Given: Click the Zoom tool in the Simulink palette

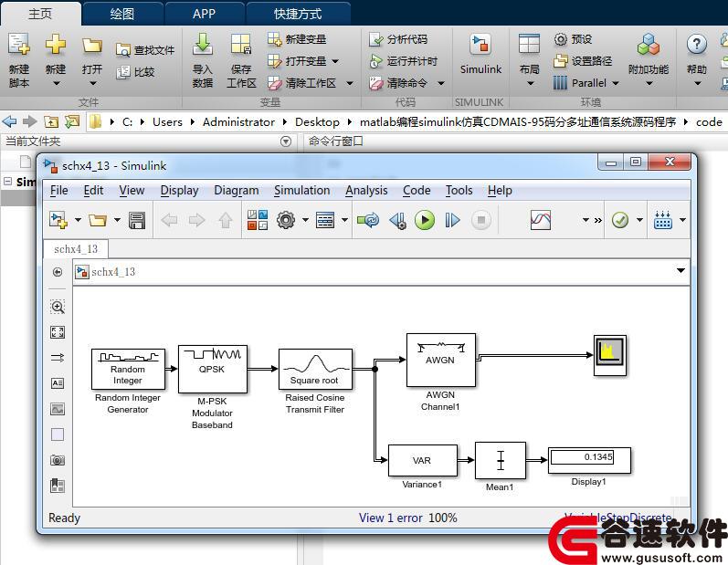Looking at the screenshot, I should click(x=58, y=307).
